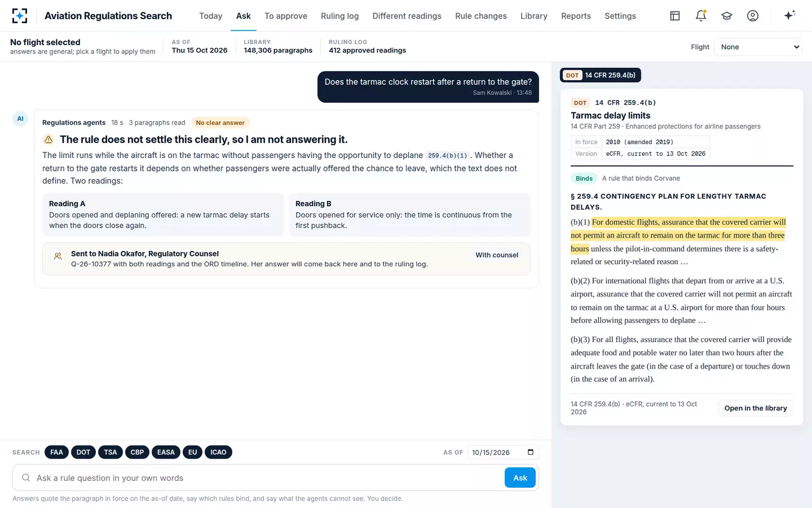
Task: Toggle the EU search filter chip
Action: [x=193, y=452]
